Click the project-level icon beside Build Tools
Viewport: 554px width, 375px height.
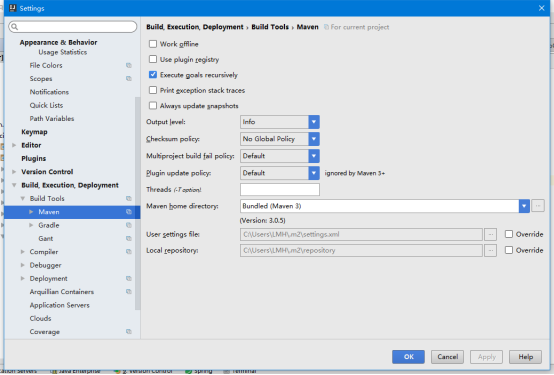tap(129, 199)
